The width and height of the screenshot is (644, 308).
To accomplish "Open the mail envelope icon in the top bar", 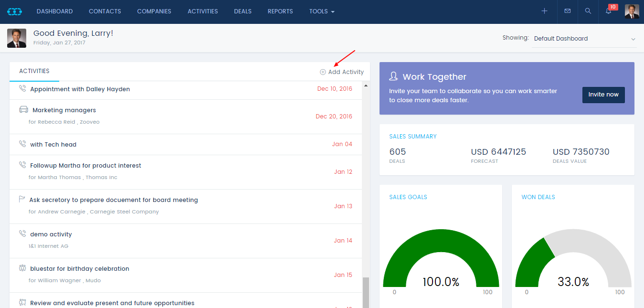I will (568, 11).
